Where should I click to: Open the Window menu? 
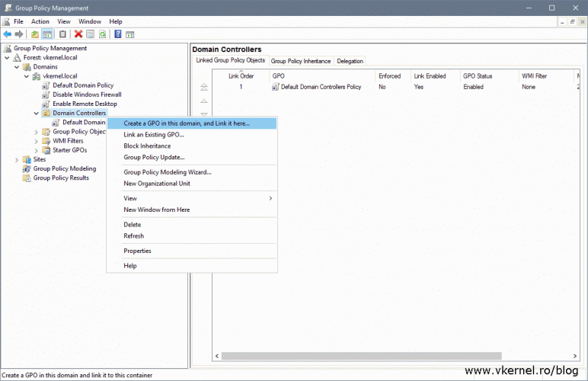point(90,21)
